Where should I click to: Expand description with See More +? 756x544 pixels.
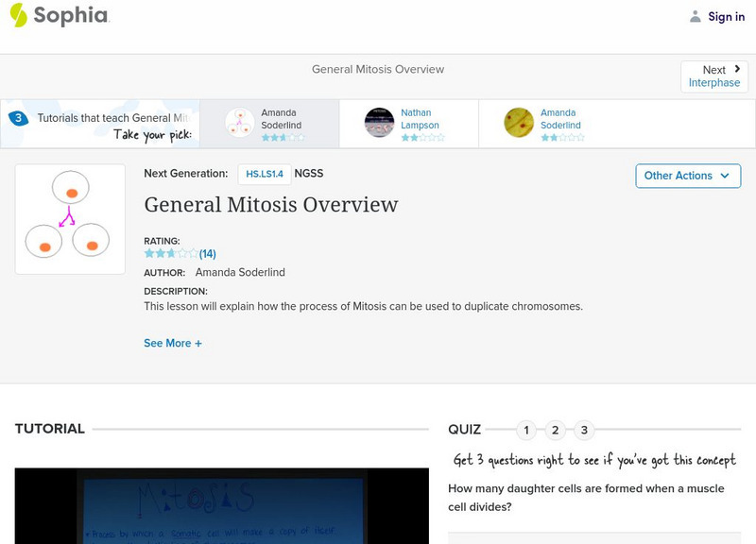click(x=173, y=343)
